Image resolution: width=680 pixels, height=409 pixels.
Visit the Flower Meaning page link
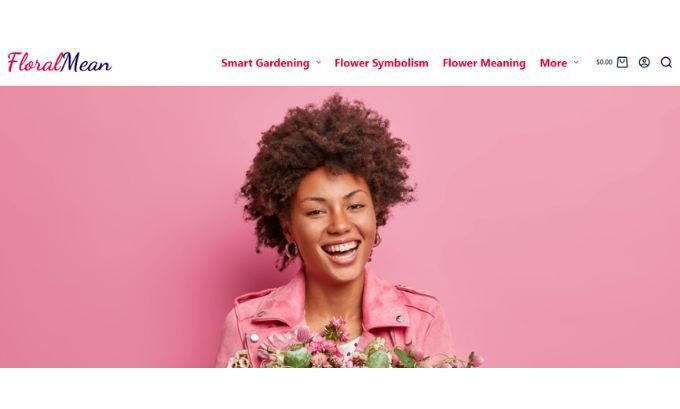tap(484, 63)
